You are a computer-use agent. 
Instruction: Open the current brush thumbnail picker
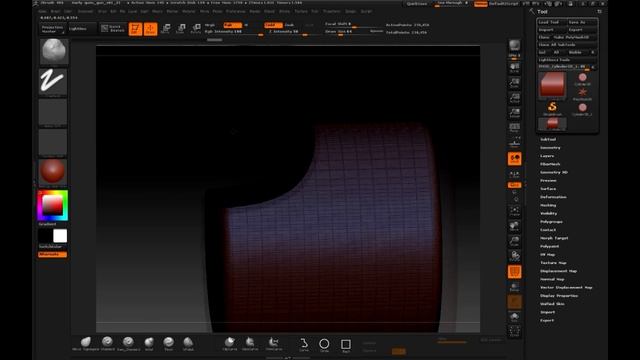click(x=53, y=51)
